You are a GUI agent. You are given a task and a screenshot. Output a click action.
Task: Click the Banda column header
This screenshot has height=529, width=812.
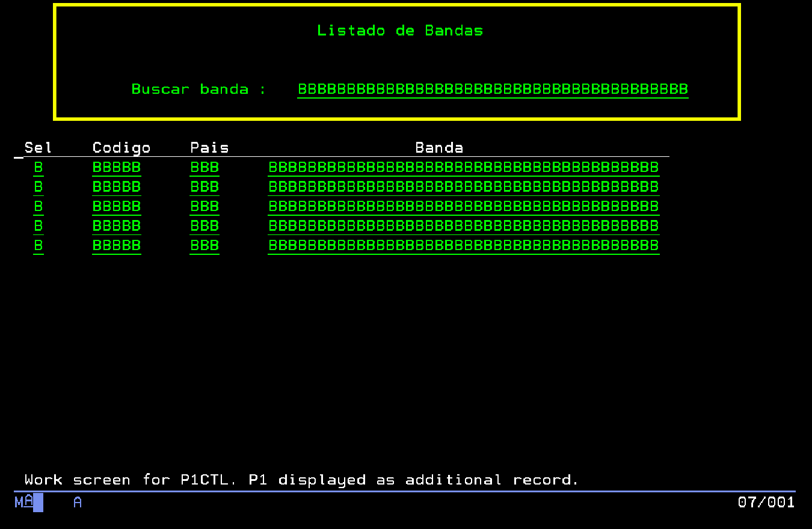pyautogui.click(x=439, y=148)
